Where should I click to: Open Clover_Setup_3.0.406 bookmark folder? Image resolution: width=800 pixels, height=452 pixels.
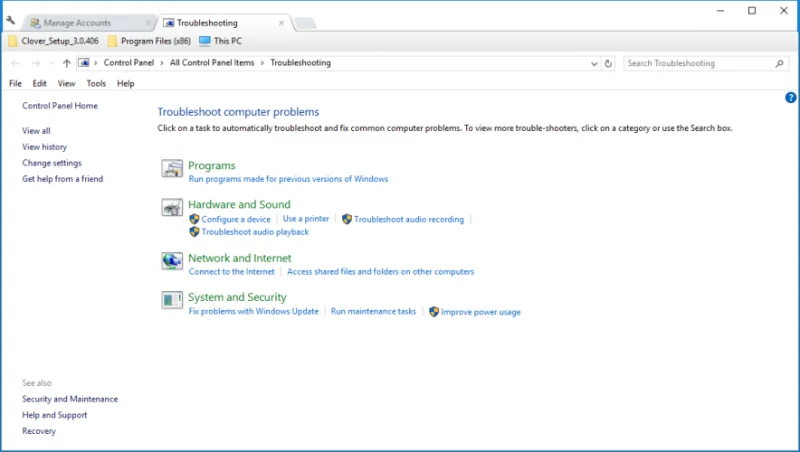pyautogui.click(x=53, y=41)
